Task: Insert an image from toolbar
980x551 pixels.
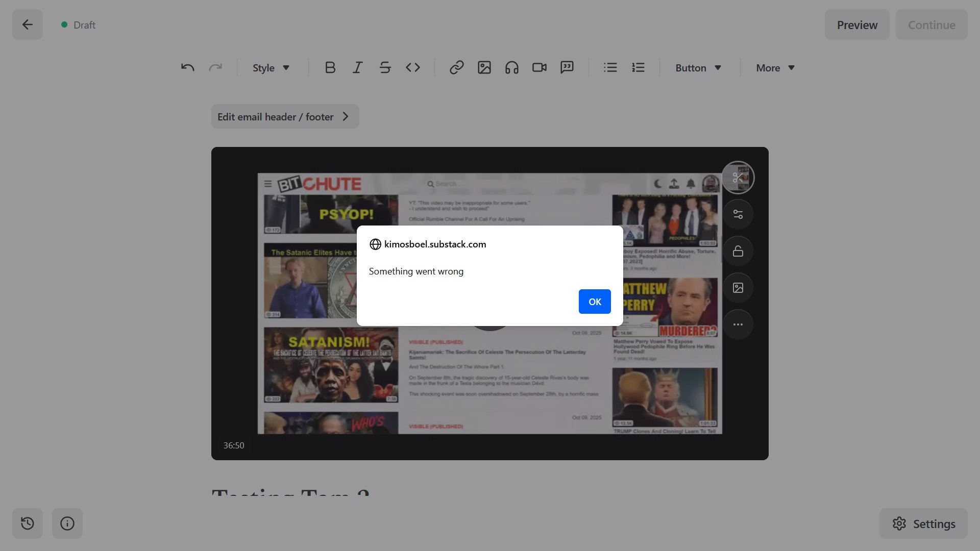Action: 484,67
